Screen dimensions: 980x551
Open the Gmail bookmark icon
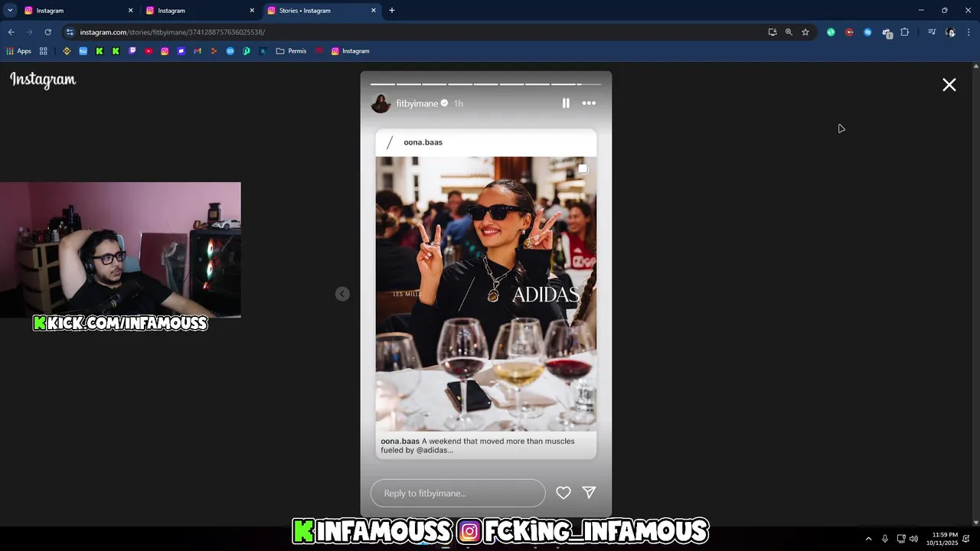[198, 51]
